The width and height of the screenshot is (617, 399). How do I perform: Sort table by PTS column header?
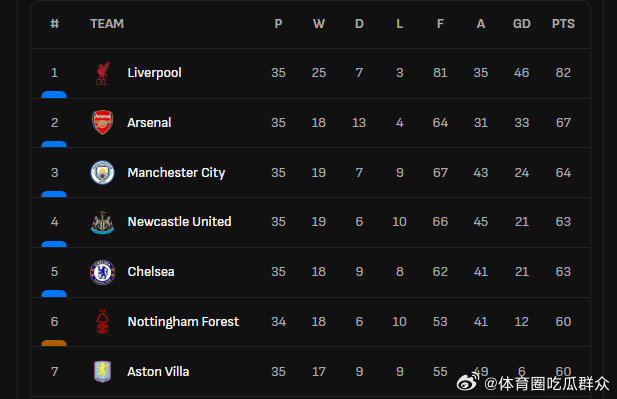(563, 24)
